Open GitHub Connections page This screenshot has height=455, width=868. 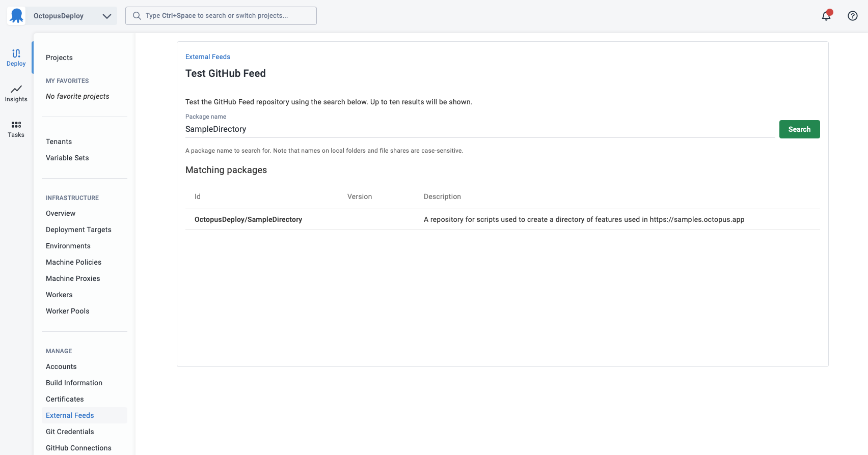click(78, 448)
